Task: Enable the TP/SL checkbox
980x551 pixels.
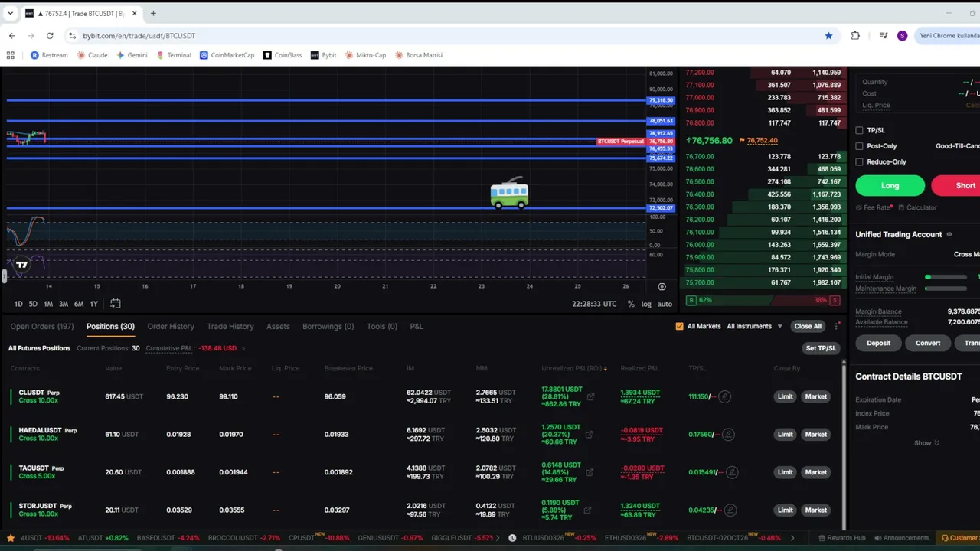Action: pyautogui.click(x=859, y=131)
